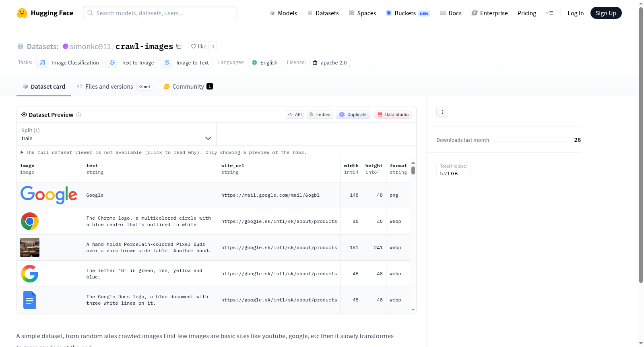This screenshot has width=644, height=347.
Task: Open the info icon beside Dataset Preview
Action: pos(78,115)
